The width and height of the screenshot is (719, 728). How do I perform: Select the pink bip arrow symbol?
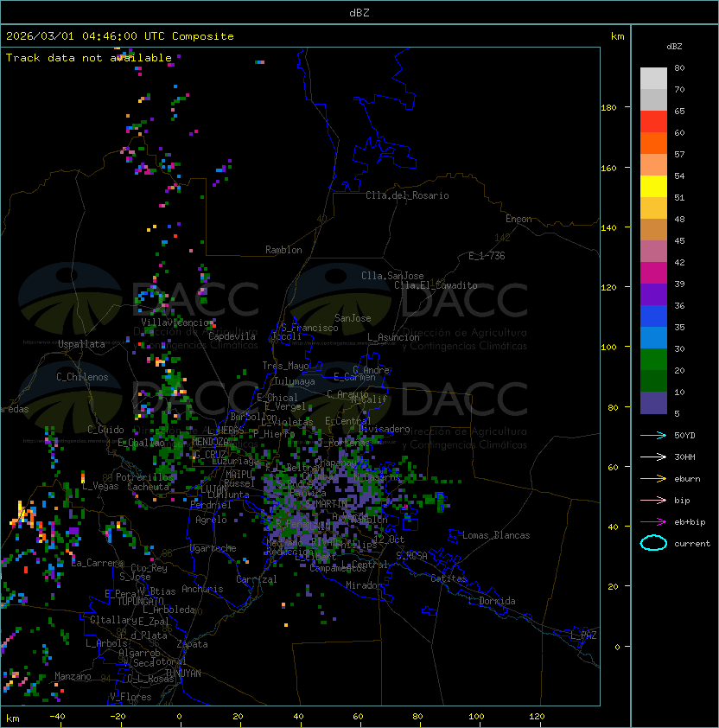click(653, 500)
